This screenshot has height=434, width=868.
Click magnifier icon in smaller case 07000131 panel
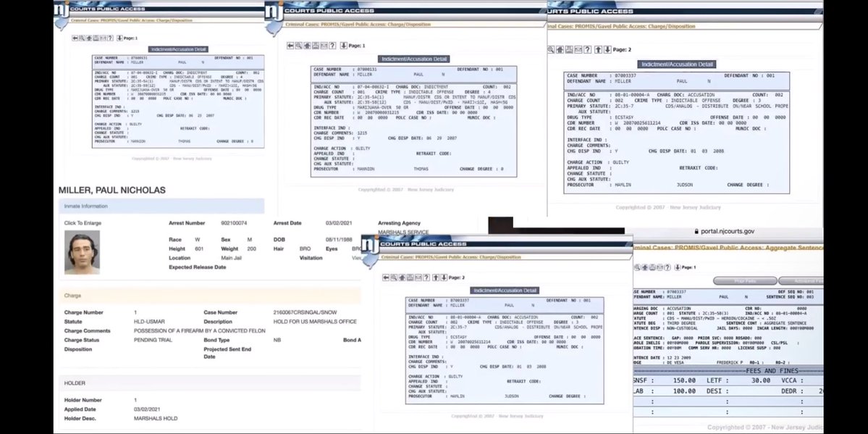tap(81, 38)
